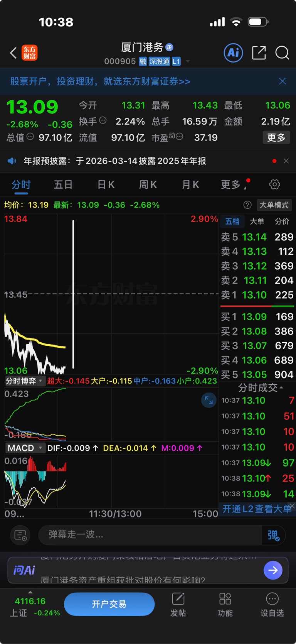Open 开通L2查看大单 link
296x644 pixels.
256,509
